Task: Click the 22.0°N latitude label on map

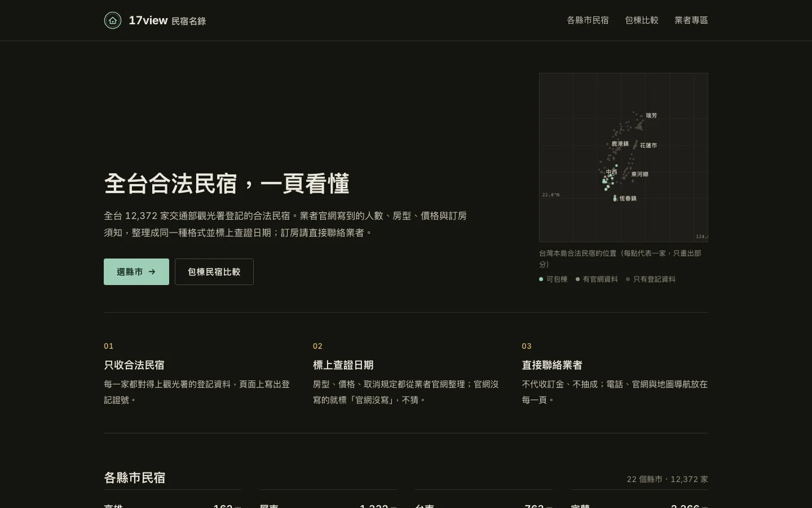Action: (x=551, y=195)
